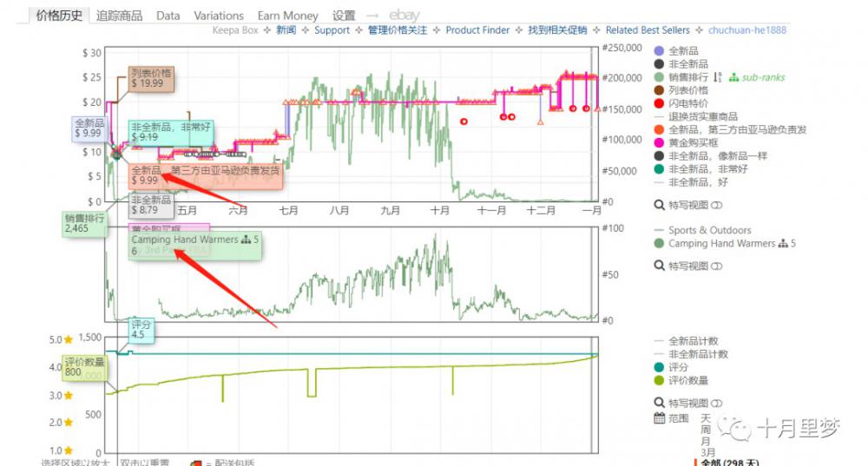Open the 价格历史 tab
The width and height of the screenshot is (868, 466).
(x=59, y=16)
